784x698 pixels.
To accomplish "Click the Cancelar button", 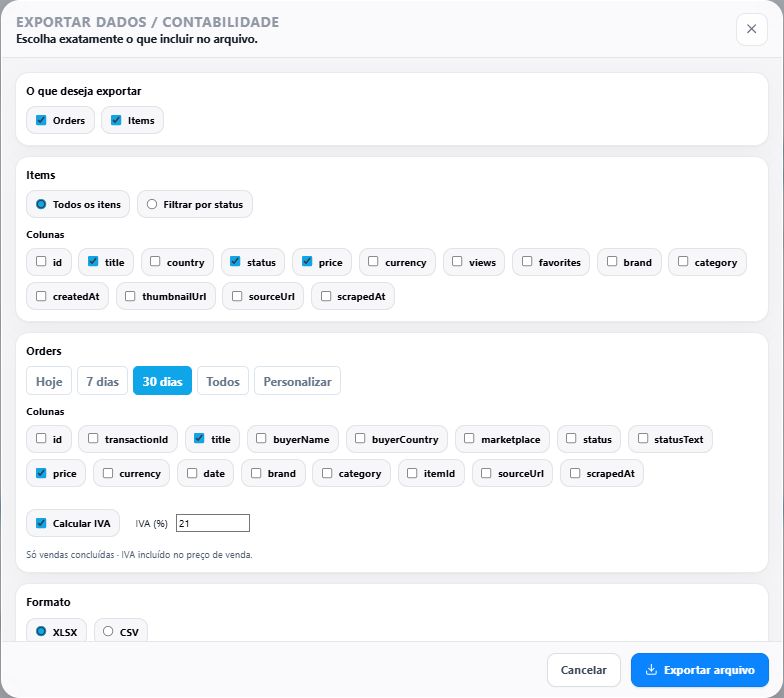I will point(584,670).
